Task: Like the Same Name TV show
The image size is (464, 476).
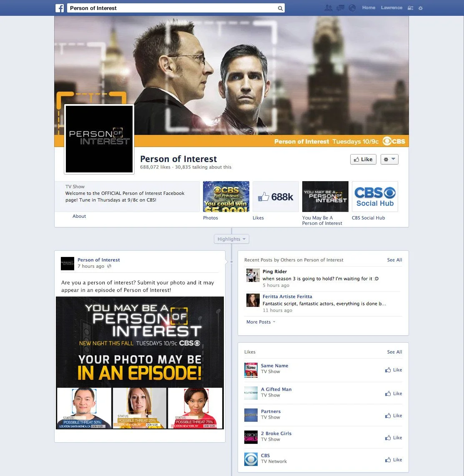Action: pos(394,370)
